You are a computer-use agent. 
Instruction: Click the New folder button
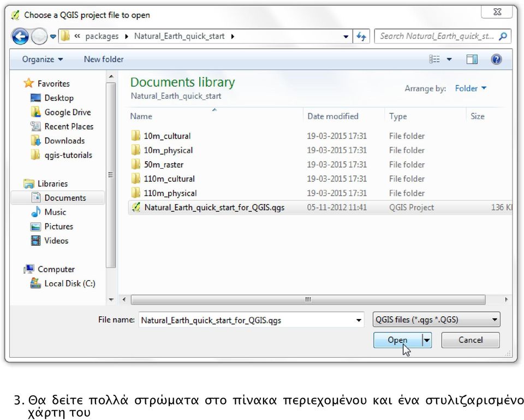click(104, 59)
